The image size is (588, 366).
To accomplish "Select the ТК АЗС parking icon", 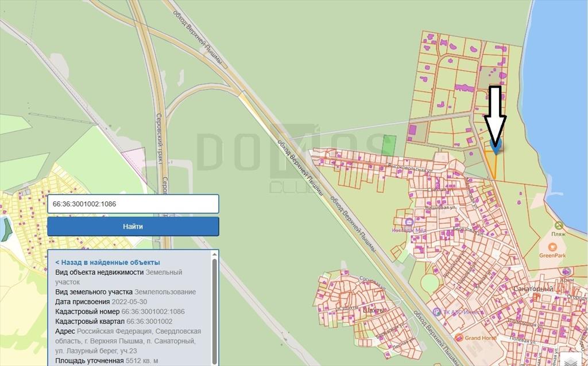I will point(436,312).
